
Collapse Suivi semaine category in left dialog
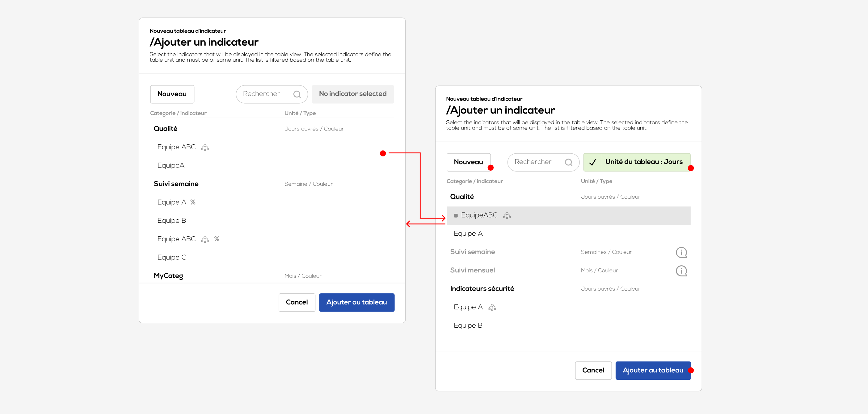pos(176,184)
